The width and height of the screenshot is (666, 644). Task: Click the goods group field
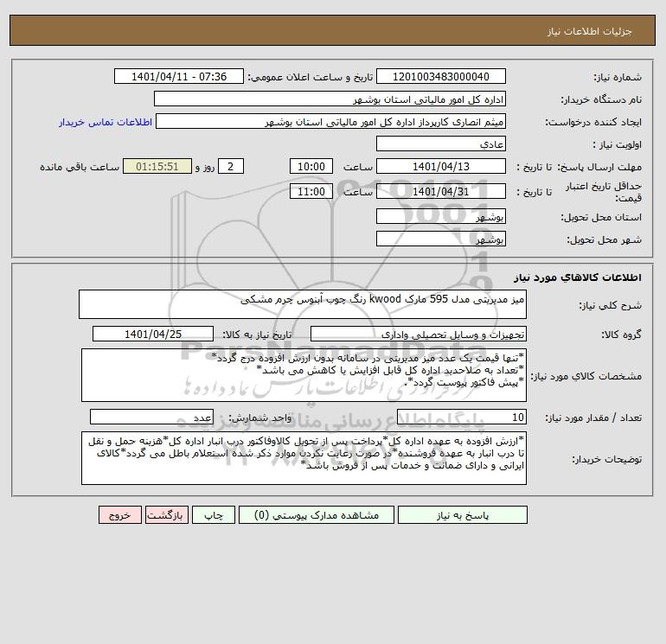[x=419, y=334]
